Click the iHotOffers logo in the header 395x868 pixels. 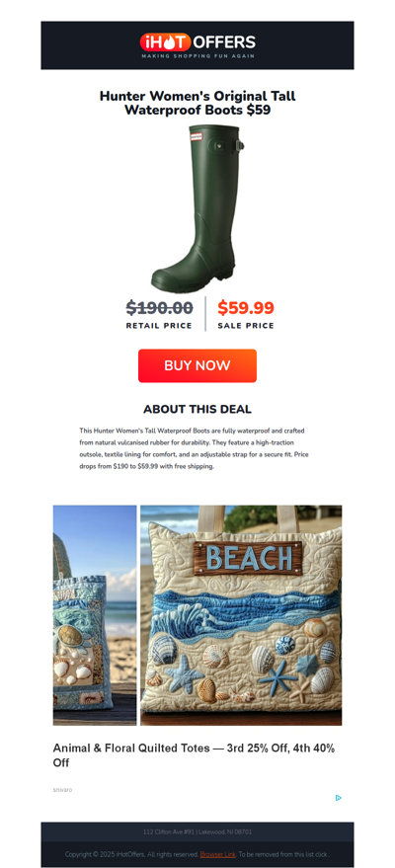click(197, 44)
